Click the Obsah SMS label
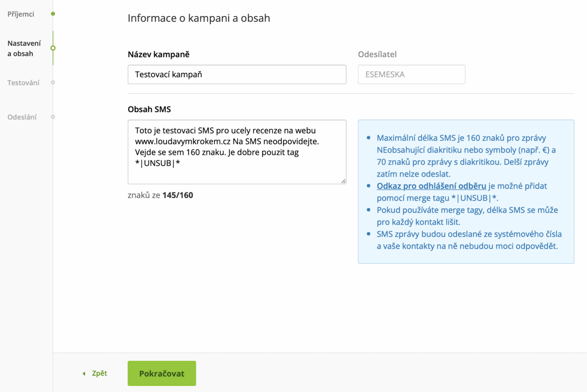 [x=149, y=109]
